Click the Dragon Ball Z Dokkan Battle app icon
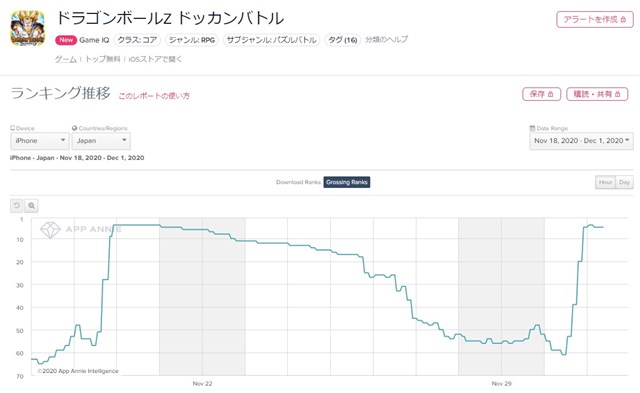The width and height of the screenshot is (640, 393). 27,29
